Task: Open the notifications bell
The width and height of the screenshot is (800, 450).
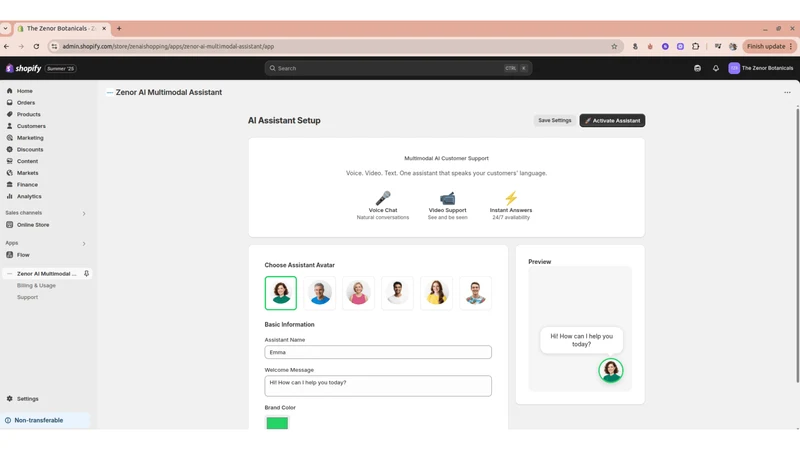Action: point(716,68)
